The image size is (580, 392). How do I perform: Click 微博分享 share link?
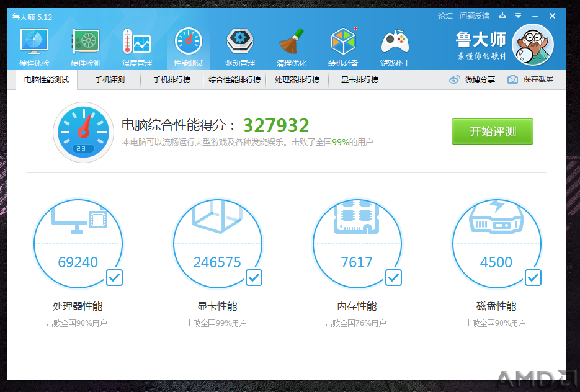(x=480, y=79)
